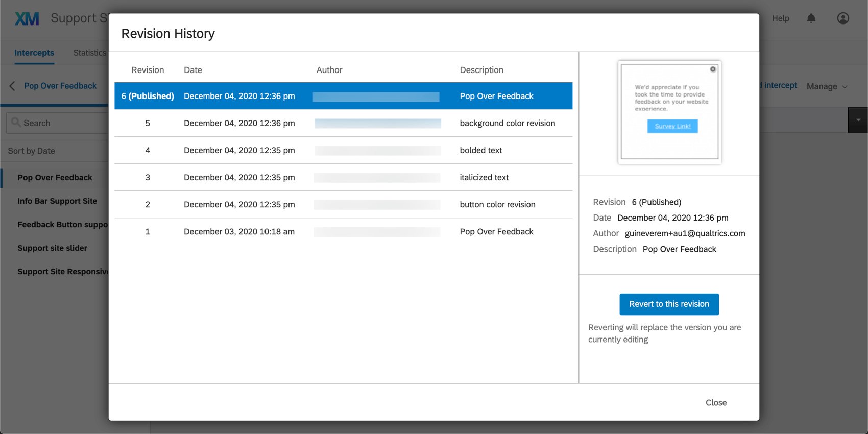Select Info Bar Support Site intercept
The height and width of the screenshot is (434, 868).
(57, 201)
